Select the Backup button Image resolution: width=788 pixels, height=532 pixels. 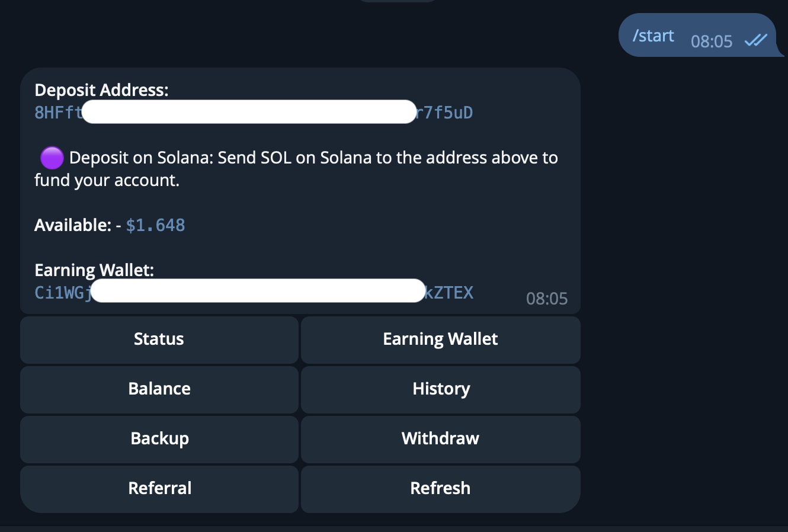point(159,439)
